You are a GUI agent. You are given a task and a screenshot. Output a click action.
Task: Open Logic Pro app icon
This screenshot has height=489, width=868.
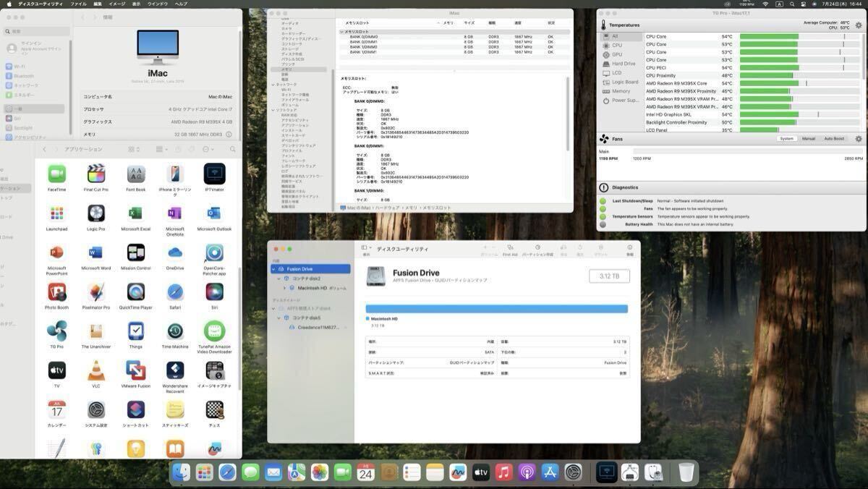pyautogui.click(x=96, y=213)
